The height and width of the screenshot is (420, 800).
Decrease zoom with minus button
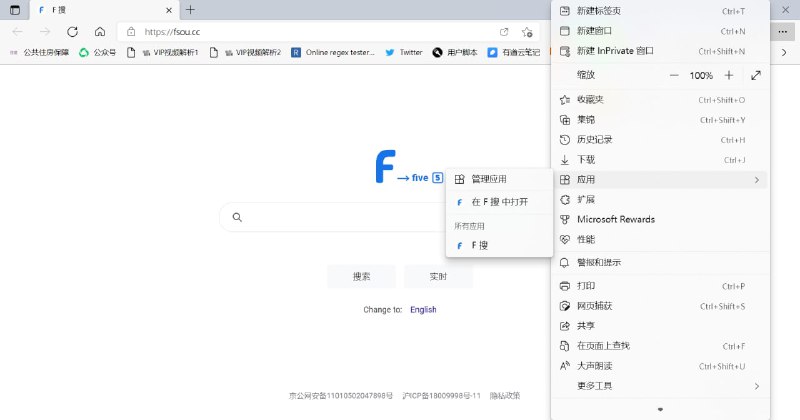(x=674, y=75)
